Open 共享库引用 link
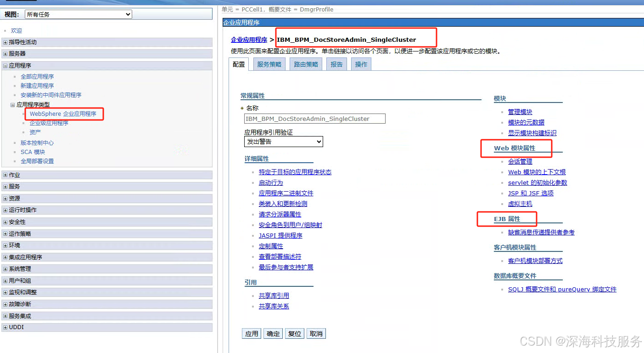Screen dimensions: 644x353 (274, 296)
